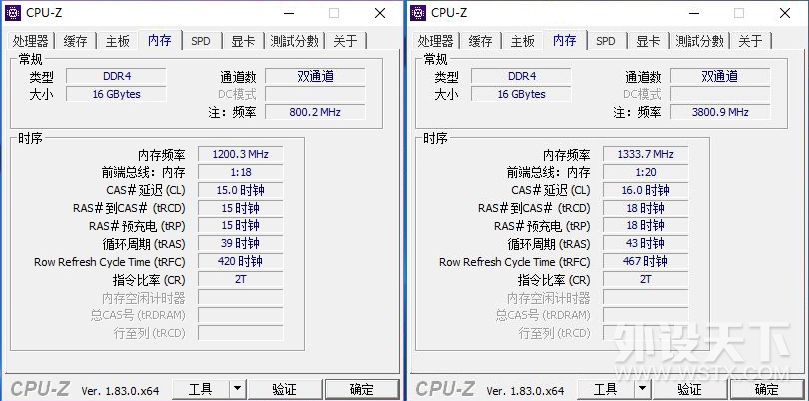Open SPD tab in right CPU-Z window
This screenshot has width=809, height=401.
point(606,41)
